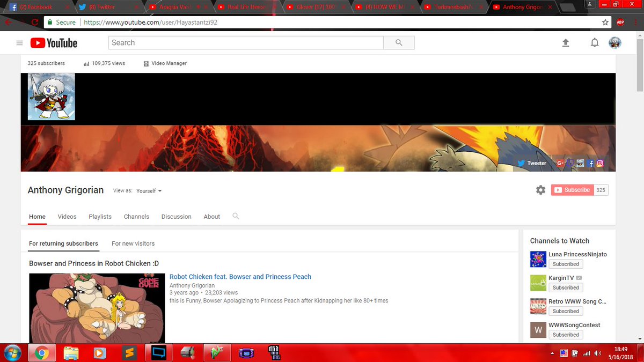Click the 325 subscriber count box
This screenshot has height=362, width=644.
pyautogui.click(x=601, y=190)
